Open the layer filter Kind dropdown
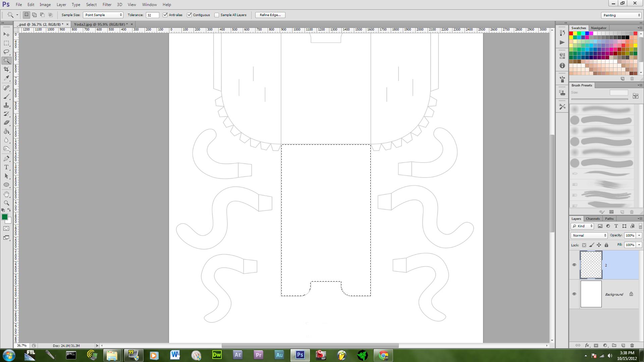The image size is (644, 362). tap(582, 226)
